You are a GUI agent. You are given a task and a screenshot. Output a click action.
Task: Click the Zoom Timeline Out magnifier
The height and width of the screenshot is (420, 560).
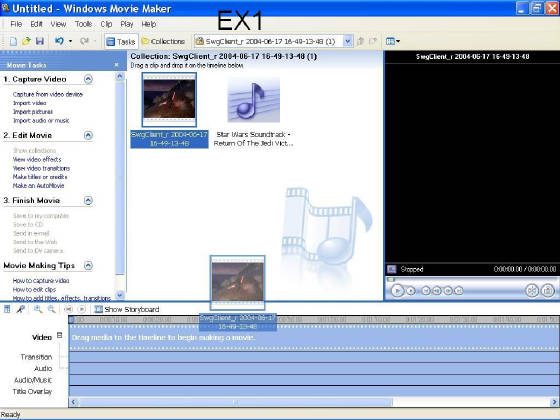click(x=52, y=309)
